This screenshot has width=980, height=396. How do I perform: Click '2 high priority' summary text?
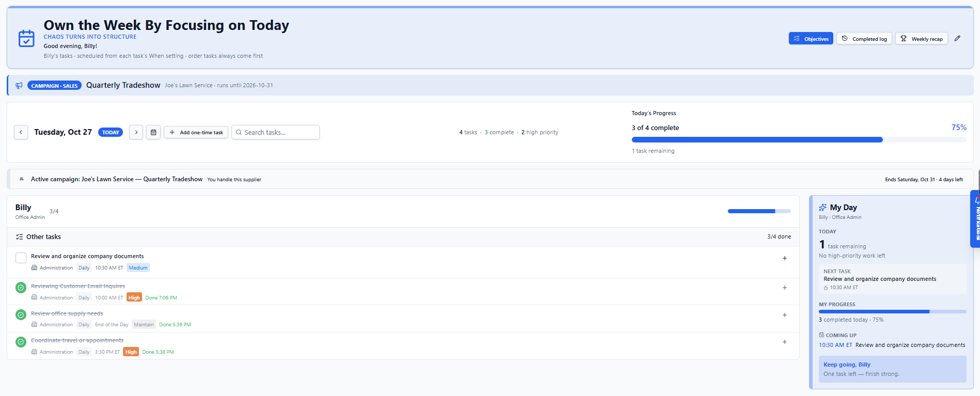coord(540,132)
